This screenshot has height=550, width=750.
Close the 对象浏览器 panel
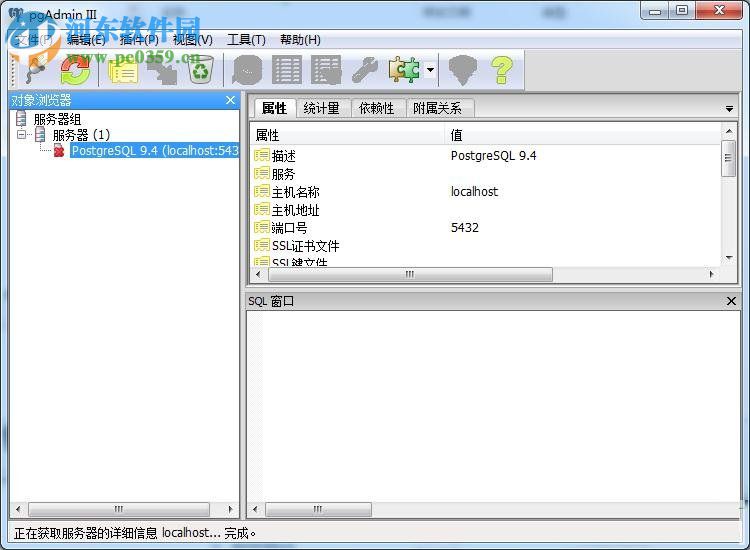(230, 100)
